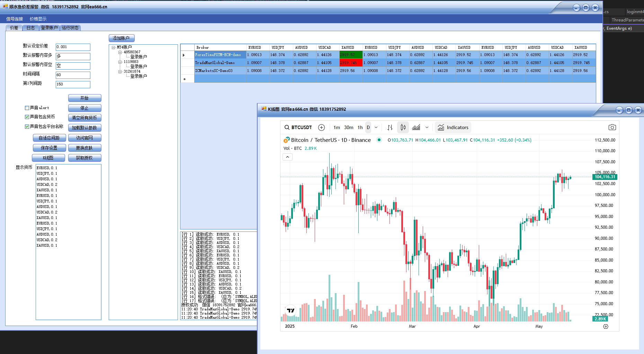Switch to the 日志 tab
Viewport: 644px width, 354px height.
tap(31, 28)
